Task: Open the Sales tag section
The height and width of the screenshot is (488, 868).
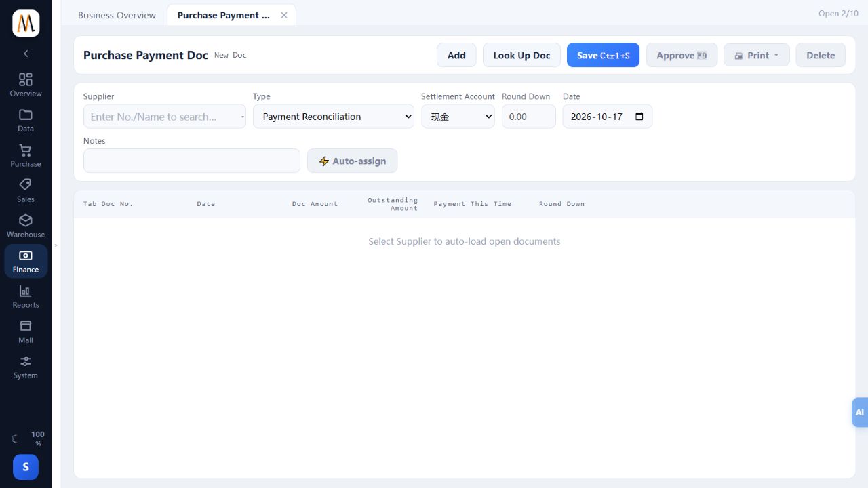Action: (x=26, y=191)
